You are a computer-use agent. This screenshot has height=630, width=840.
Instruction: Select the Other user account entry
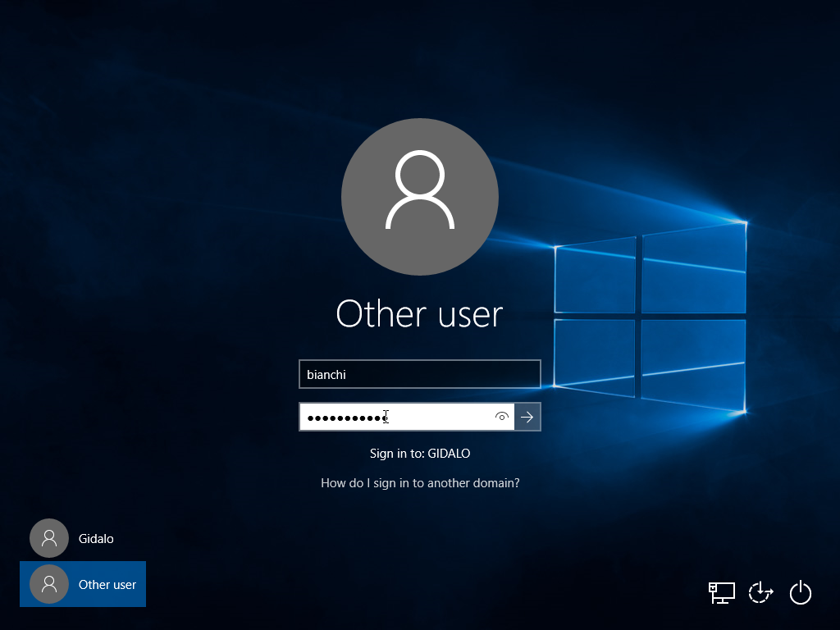pos(83,584)
